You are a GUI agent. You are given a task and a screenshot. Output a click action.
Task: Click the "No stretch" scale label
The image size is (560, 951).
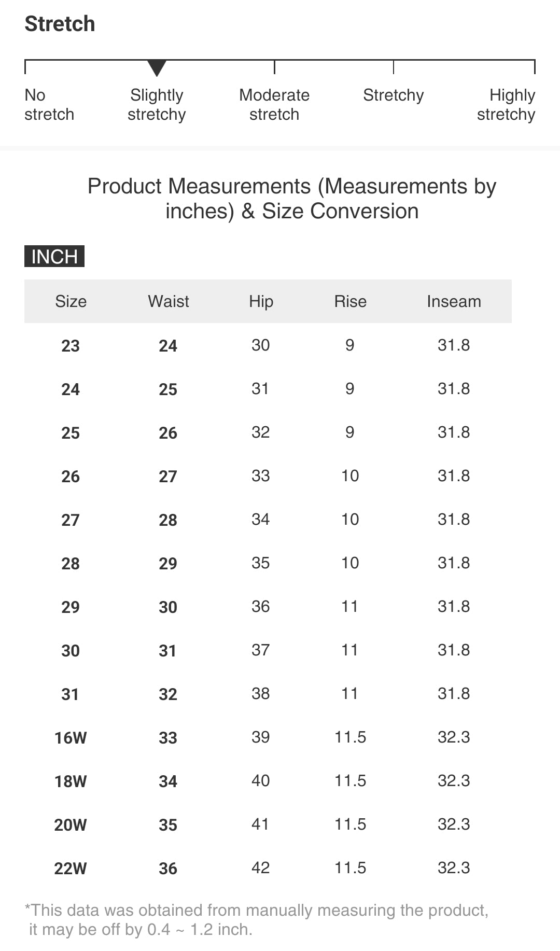(x=49, y=105)
